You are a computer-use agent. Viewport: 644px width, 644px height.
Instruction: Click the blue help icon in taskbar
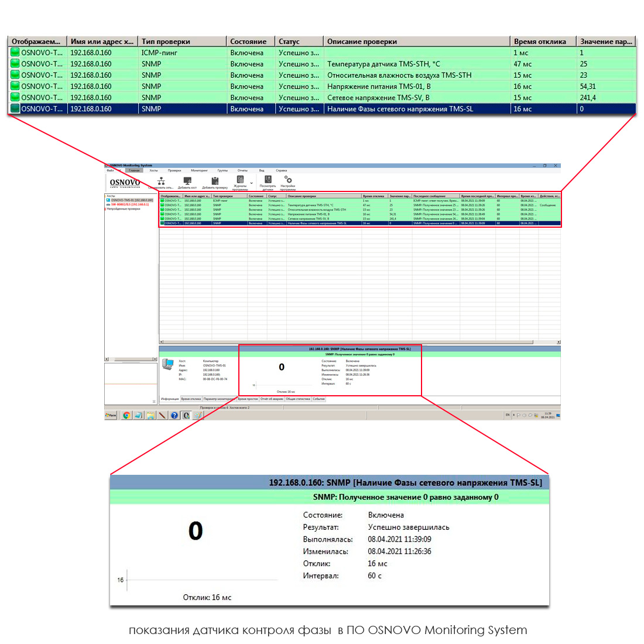click(174, 415)
